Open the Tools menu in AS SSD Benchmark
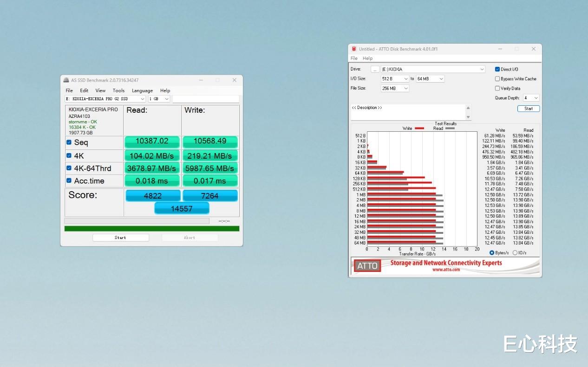 (118, 90)
